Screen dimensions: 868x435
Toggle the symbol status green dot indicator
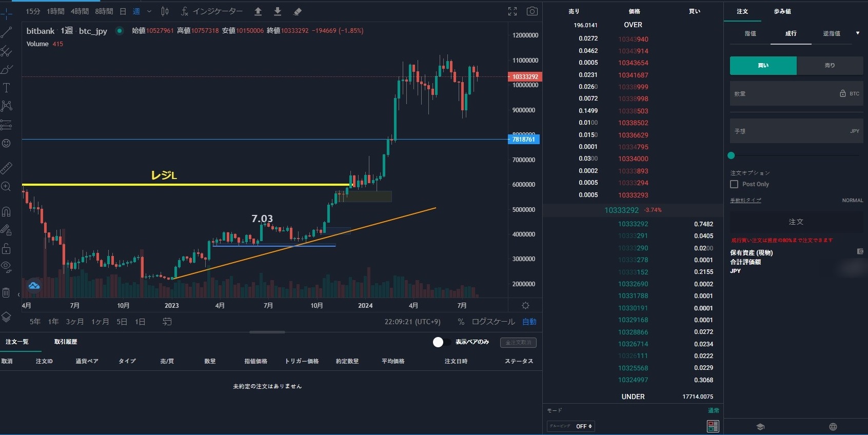(120, 31)
